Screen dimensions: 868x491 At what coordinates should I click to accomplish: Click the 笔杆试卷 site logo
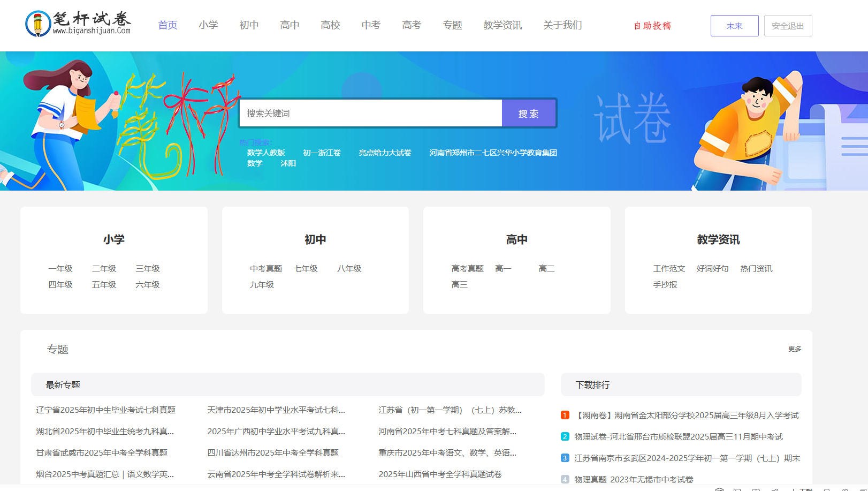(78, 24)
